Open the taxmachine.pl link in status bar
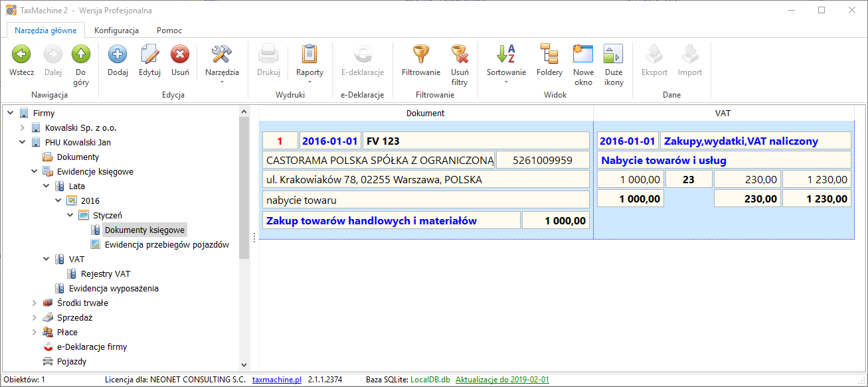The width and height of the screenshot is (868, 387). 277,380
